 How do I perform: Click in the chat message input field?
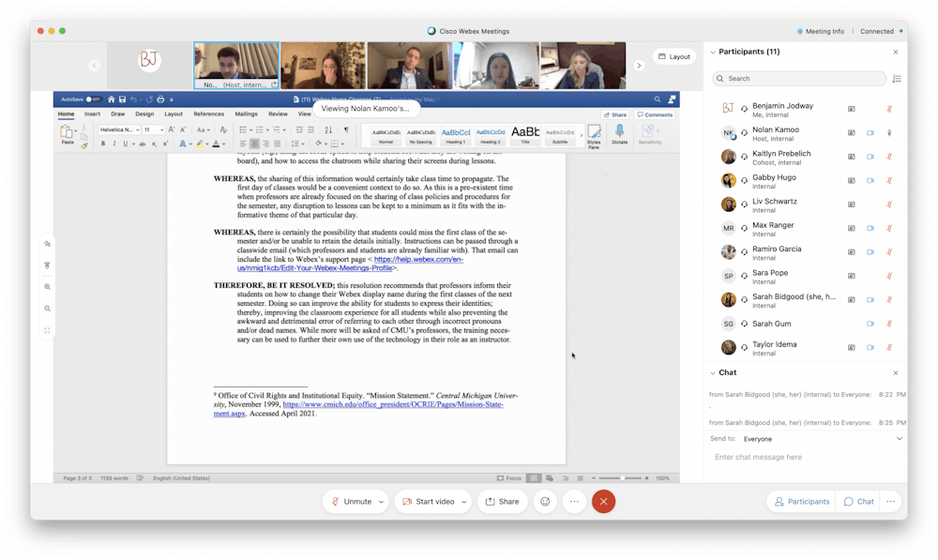pyautogui.click(x=802, y=458)
